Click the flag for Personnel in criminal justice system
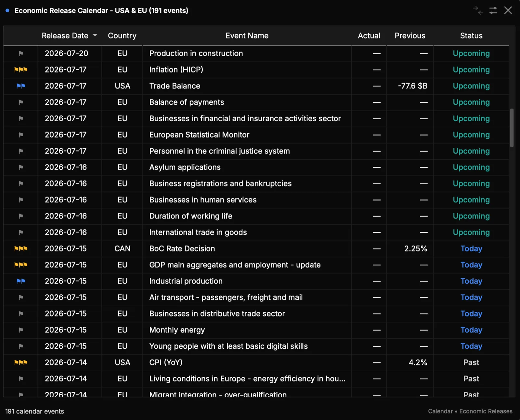 click(21, 151)
